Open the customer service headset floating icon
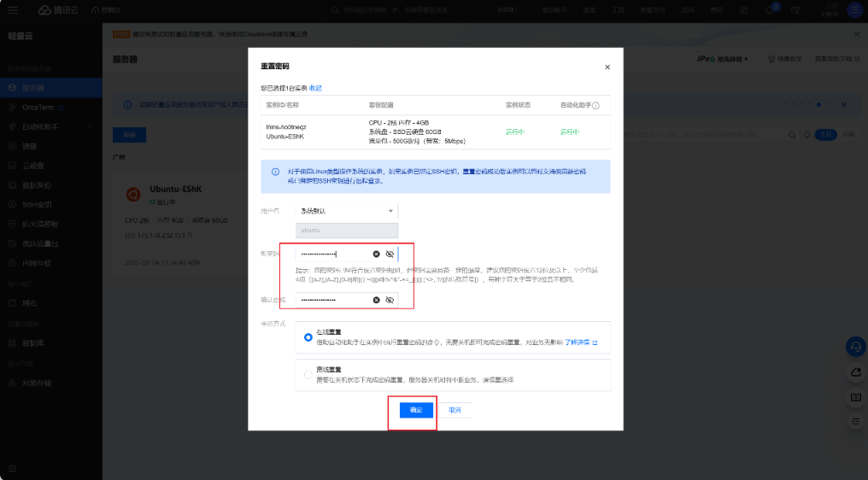 pos(856,347)
